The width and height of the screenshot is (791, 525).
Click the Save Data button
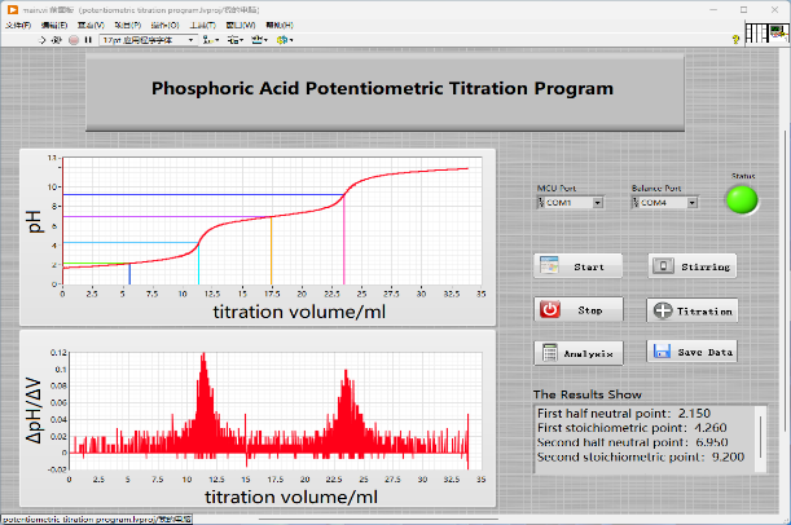[693, 351]
